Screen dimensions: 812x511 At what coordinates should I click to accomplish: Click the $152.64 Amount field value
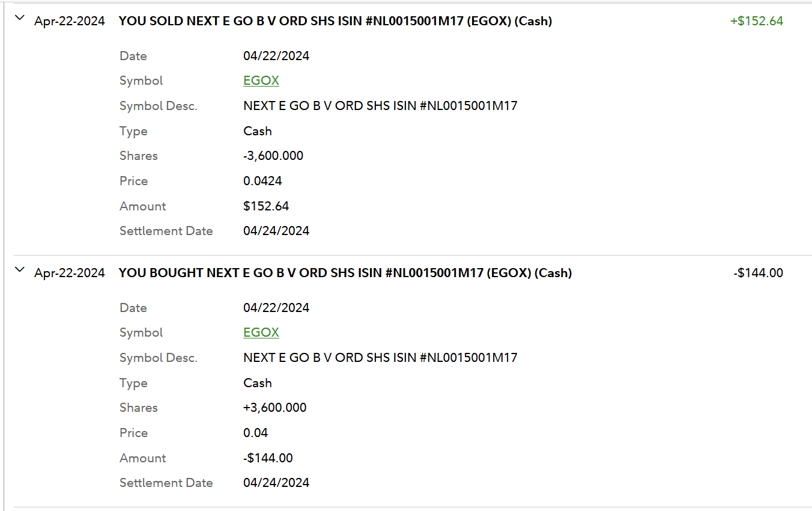(266, 206)
